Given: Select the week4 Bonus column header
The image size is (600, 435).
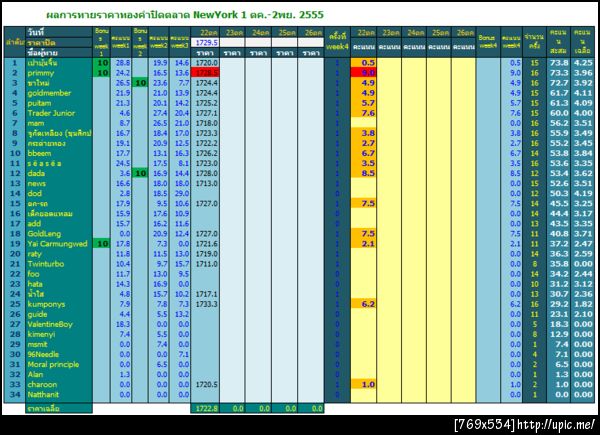Looking at the screenshot, I should point(488,42).
